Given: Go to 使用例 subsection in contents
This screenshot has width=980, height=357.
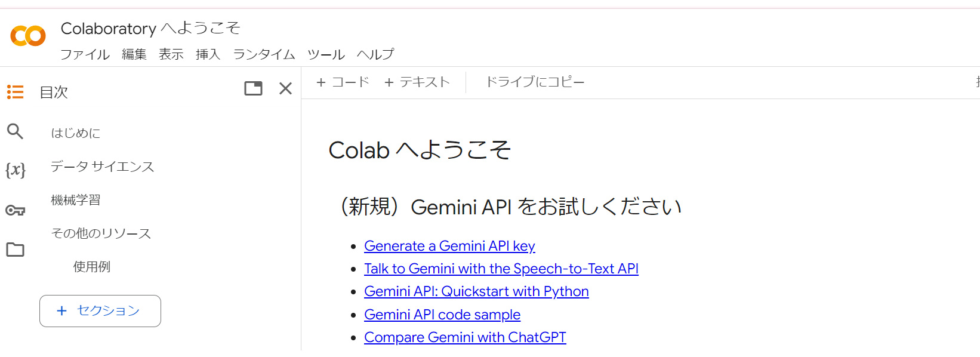Looking at the screenshot, I should [x=92, y=267].
